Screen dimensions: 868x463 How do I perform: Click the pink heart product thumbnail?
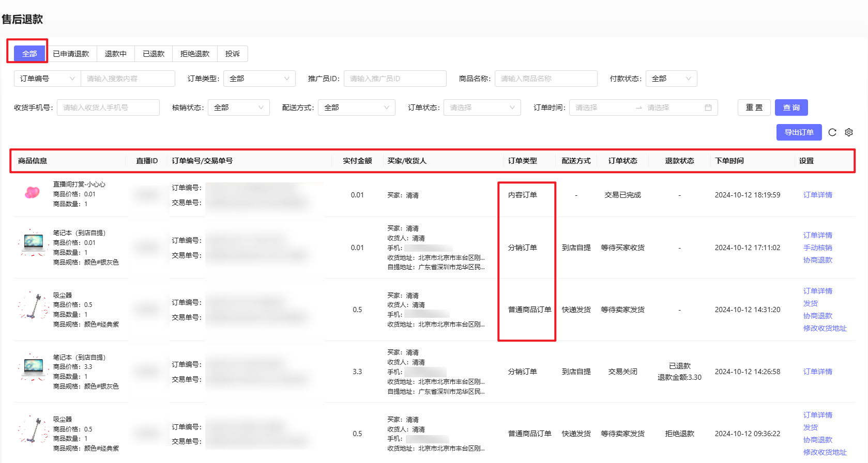coord(32,193)
